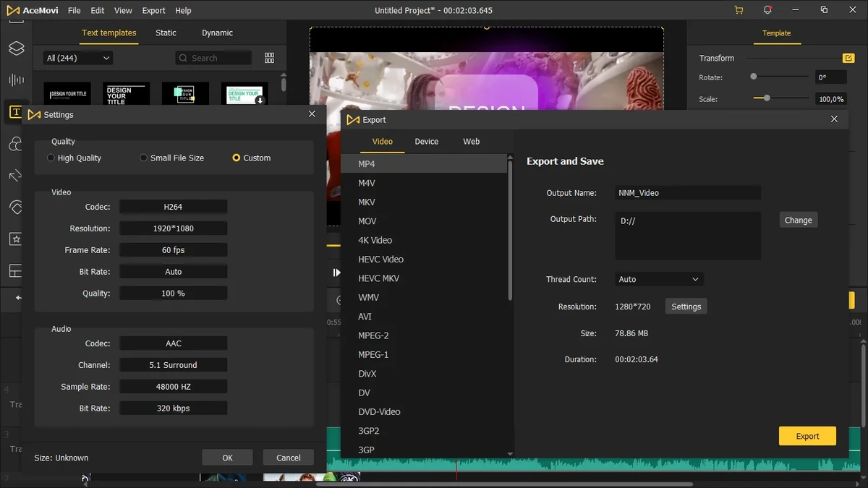This screenshot has height=488, width=868.
Task: Select the Text tool in sidebar
Action: tap(16, 112)
